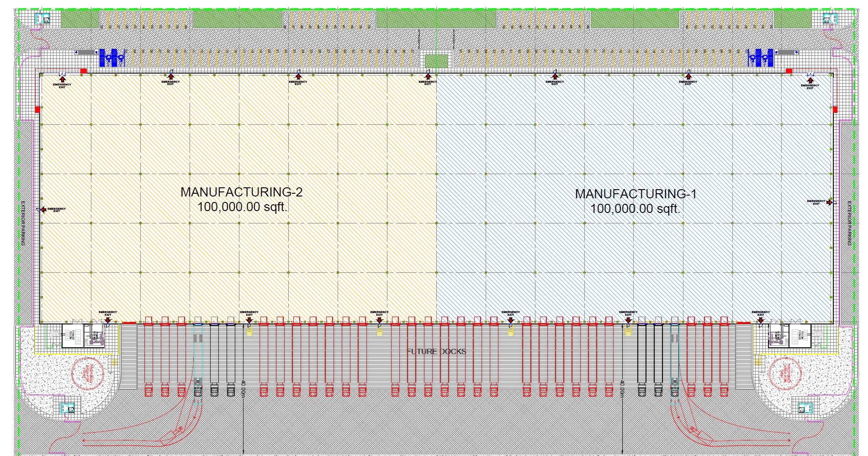Click the right 40.00m dimension text
Image resolution: width=868 pixels, height=456 pixels.
[x=622, y=389]
